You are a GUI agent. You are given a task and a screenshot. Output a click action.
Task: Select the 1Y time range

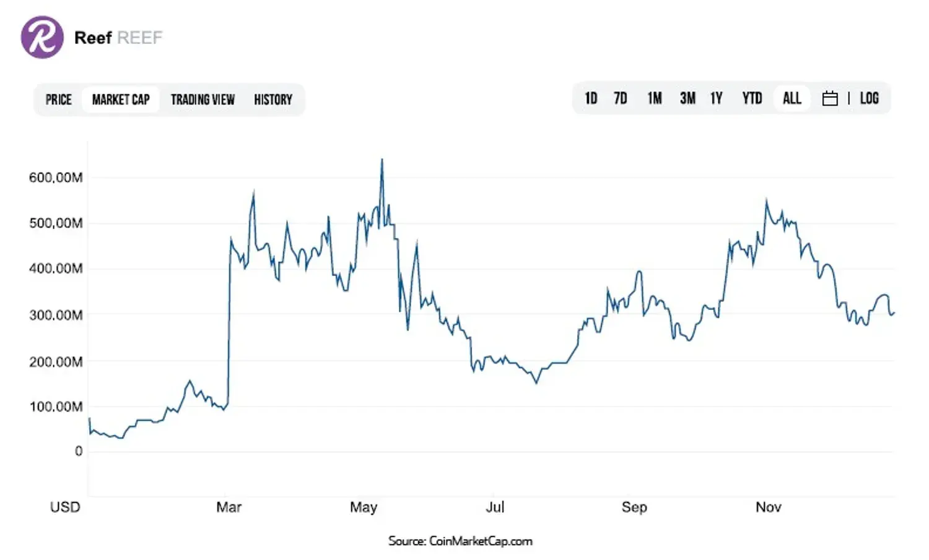716,98
